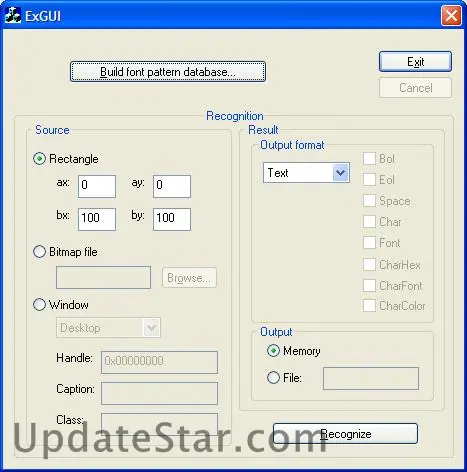Focus the ax coordinate field
The width and height of the screenshot is (467, 472).
(97, 186)
